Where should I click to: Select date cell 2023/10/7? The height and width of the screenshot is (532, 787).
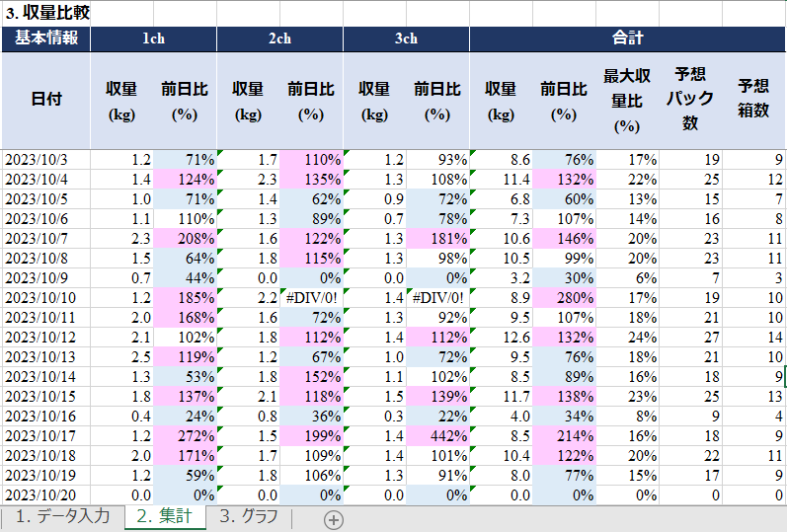[46, 239]
